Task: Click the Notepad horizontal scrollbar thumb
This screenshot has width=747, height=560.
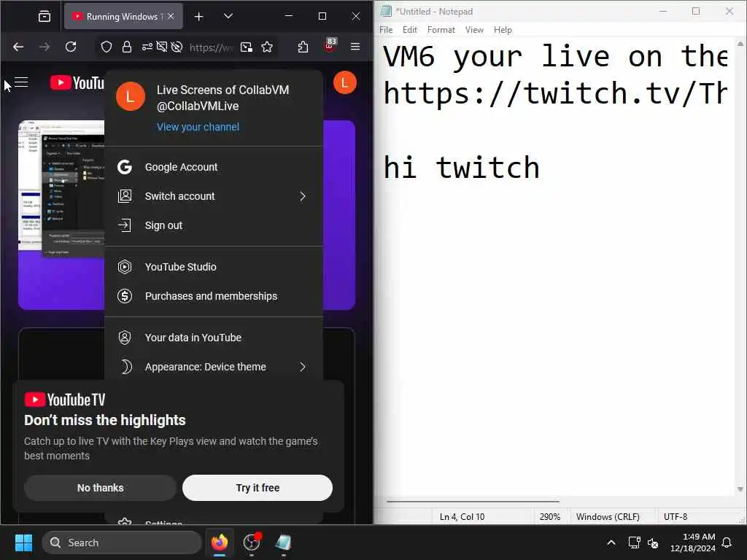Action: (473, 502)
